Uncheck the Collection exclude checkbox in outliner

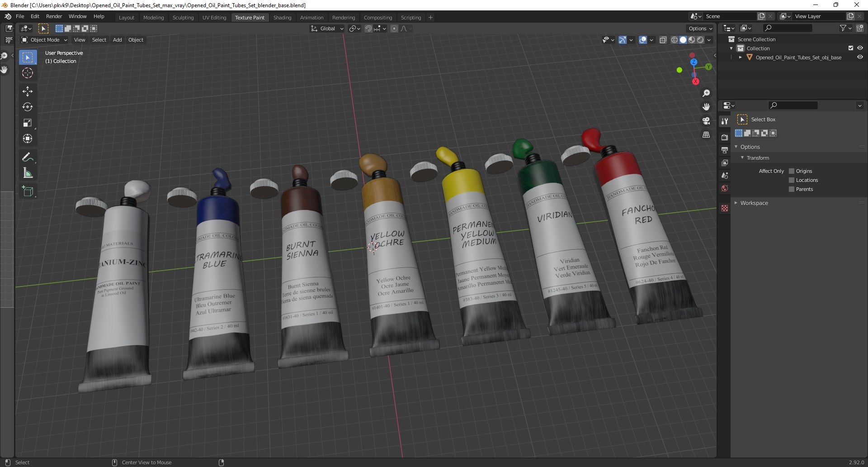pyautogui.click(x=851, y=48)
